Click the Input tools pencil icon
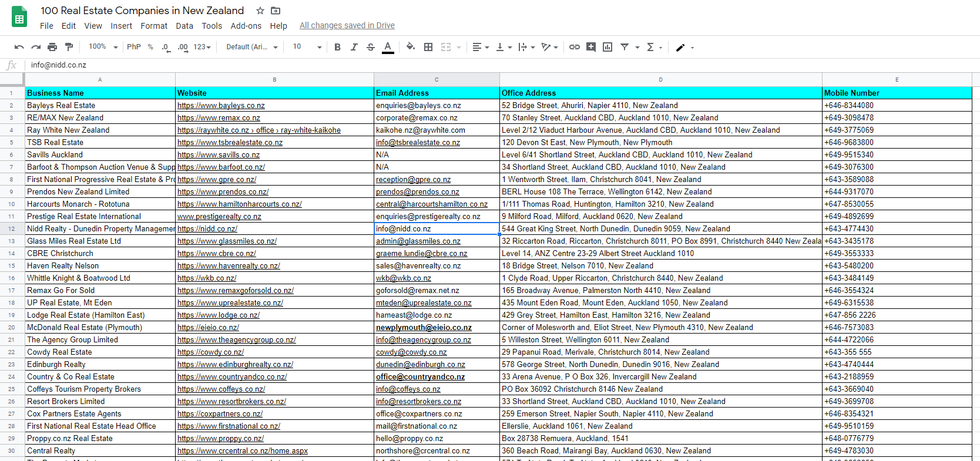The image size is (980, 461). click(680, 48)
